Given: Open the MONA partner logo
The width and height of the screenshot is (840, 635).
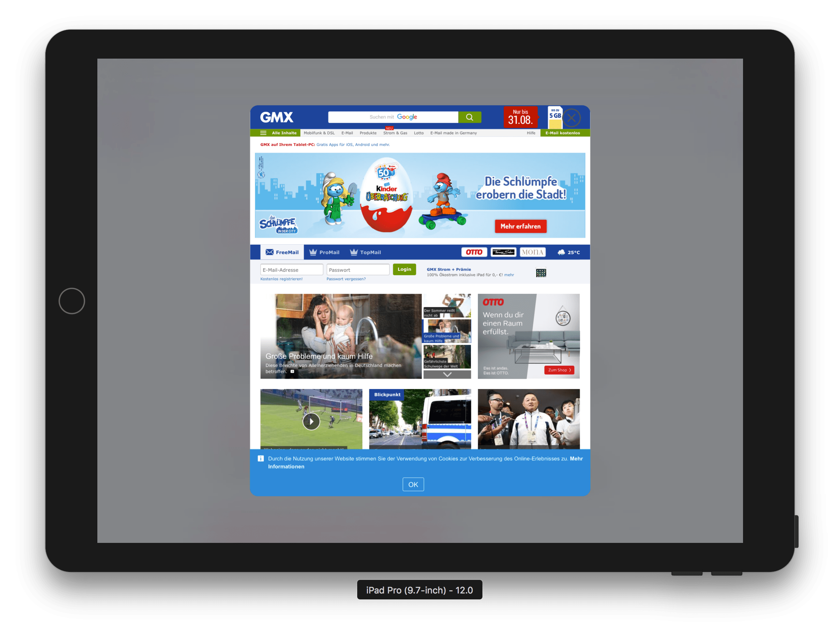Looking at the screenshot, I should 532,252.
